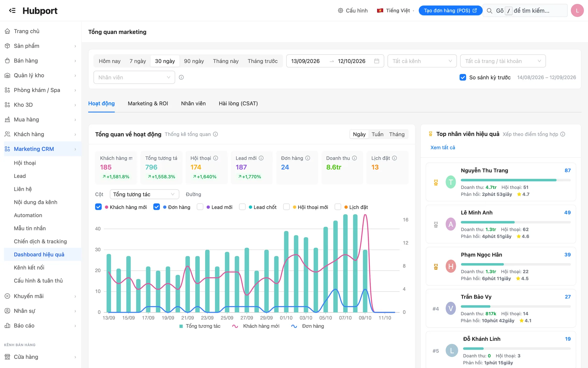Click Trang chủ home icon in sidebar
588x368 pixels.
pyautogui.click(x=7, y=31)
